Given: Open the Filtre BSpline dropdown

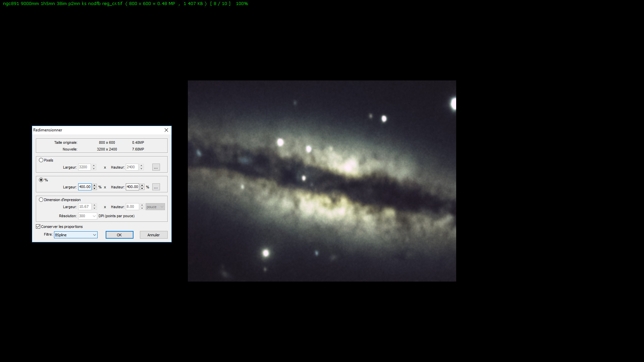Looking at the screenshot, I should tap(76, 235).
